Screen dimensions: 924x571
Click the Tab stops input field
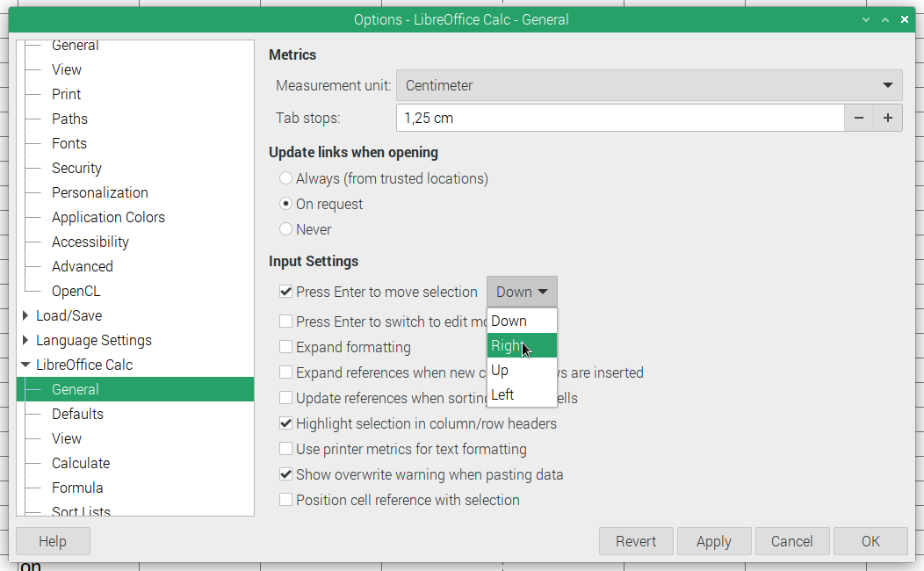[x=620, y=118]
